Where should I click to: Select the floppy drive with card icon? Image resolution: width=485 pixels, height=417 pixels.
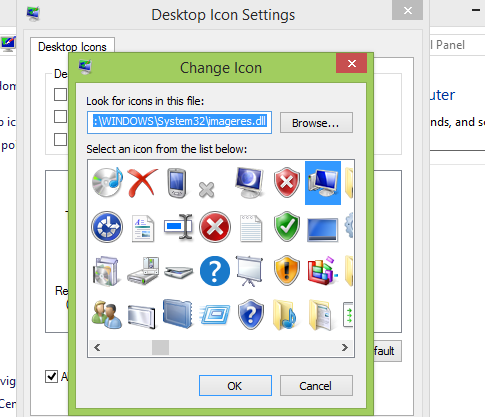[143, 271]
